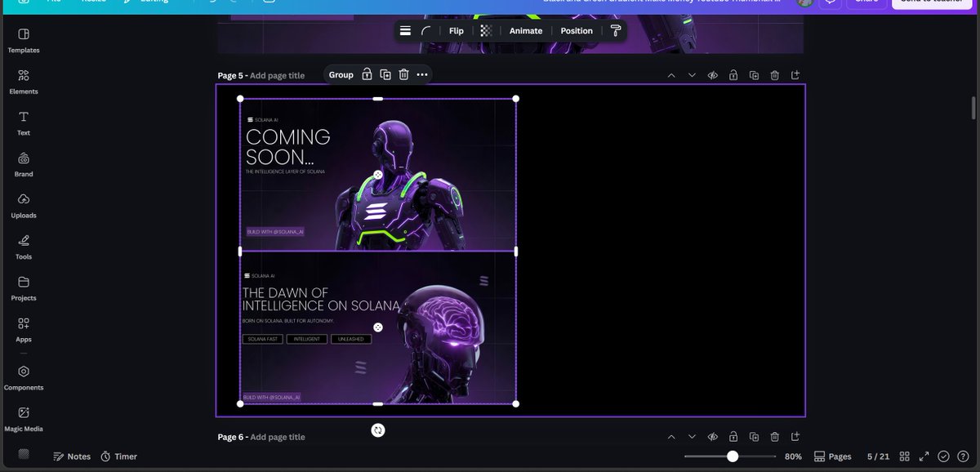Click the hatched pattern icon at sidebar bottom
Image resolution: width=980 pixels, height=472 pixels.
coord(24,454)
